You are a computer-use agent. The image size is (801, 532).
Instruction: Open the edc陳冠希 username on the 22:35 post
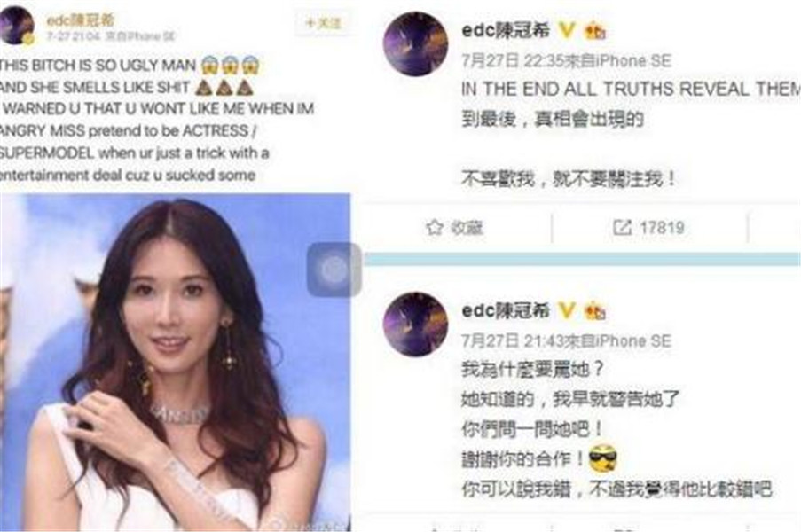point(506,31)
